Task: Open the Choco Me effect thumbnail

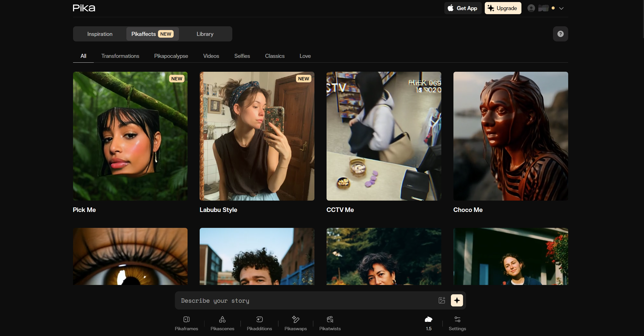Action: point(511,136)
